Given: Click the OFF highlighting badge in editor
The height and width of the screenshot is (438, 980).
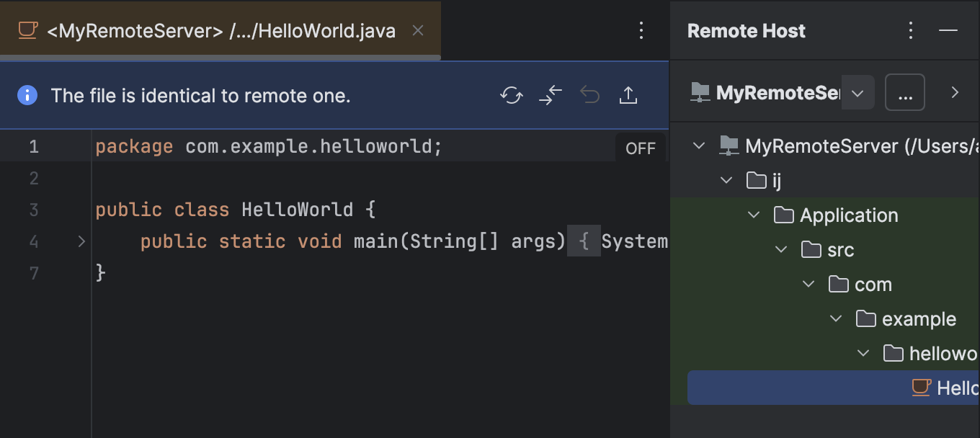Looking at the screenshot, I should [640, 147].
